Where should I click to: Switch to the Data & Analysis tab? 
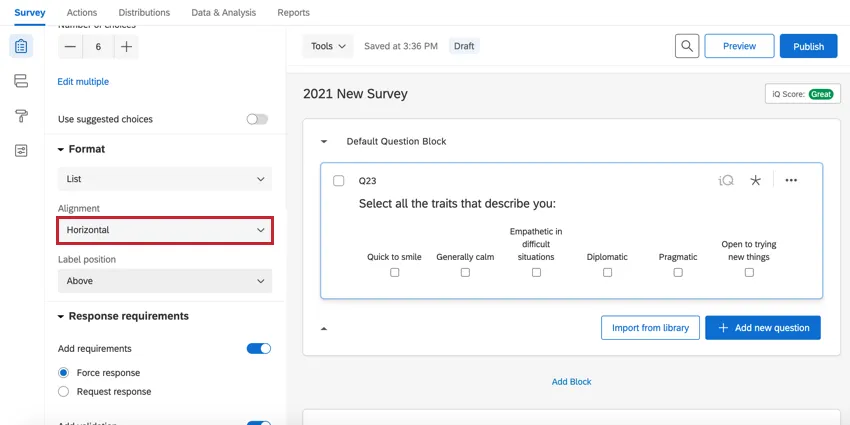tap(223, 12)
